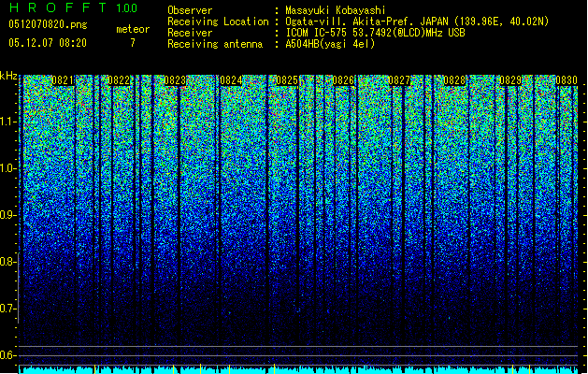The width and height of the screenshot is (588, 374).
Task: Click the HROFFT 1.0.0 title text
Action: point(73,7)
